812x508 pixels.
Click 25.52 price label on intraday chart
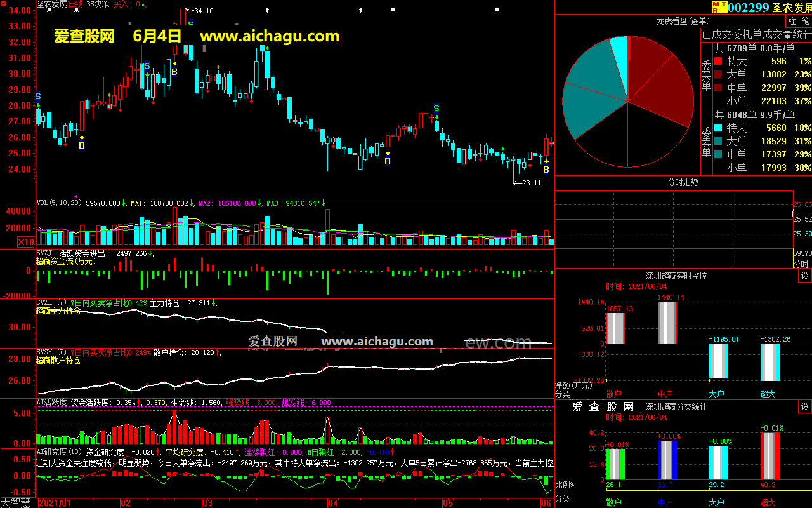pos(802,219)
